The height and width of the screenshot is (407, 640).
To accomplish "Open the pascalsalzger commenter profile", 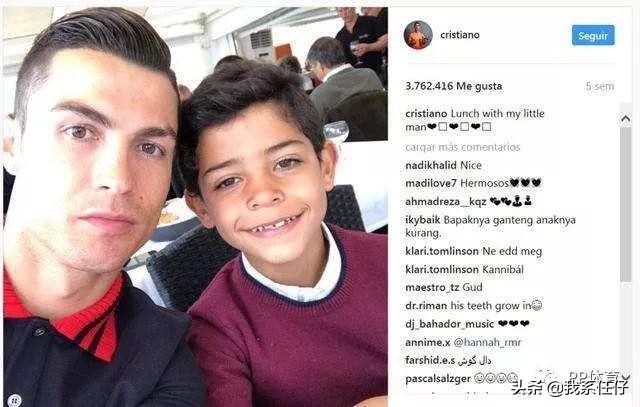I will [x=438, y=378].
